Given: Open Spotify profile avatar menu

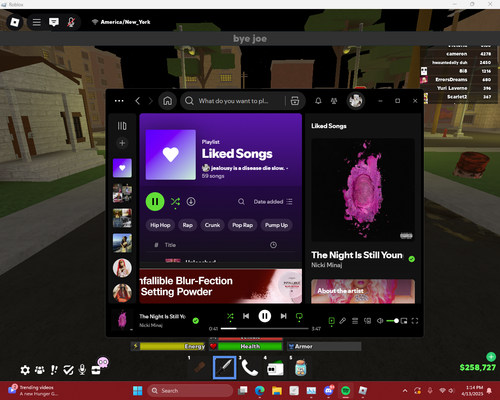Looking at the screenshot, I should [x=356, y=101].
